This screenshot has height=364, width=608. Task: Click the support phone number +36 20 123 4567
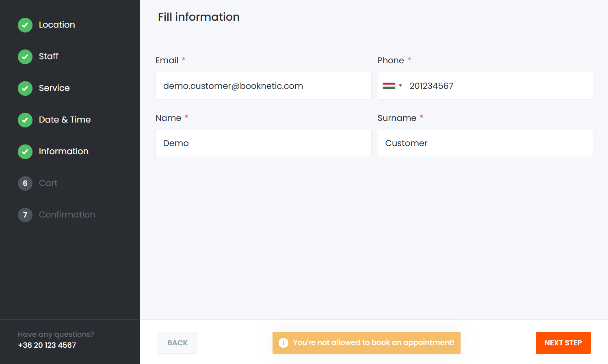[47, 345]
